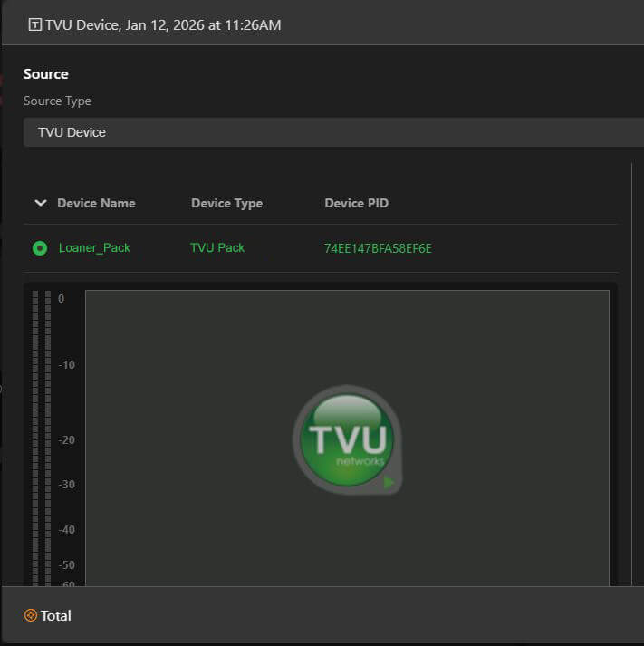Click the title icon beside TVU Device header
This screenshot has width=644, height=646.
(34, 24)
